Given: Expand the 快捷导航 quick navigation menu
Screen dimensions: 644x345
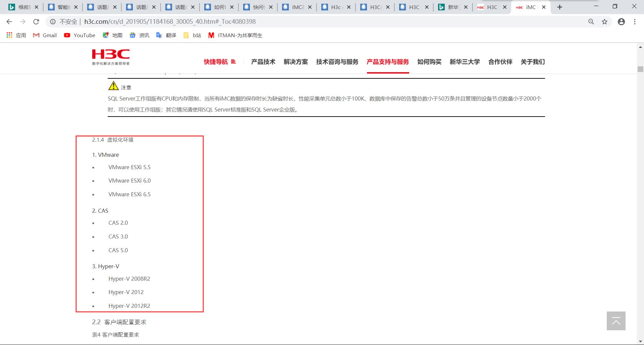Looking at the screenshot, I should pyautogui.click(x=220, y=62).
